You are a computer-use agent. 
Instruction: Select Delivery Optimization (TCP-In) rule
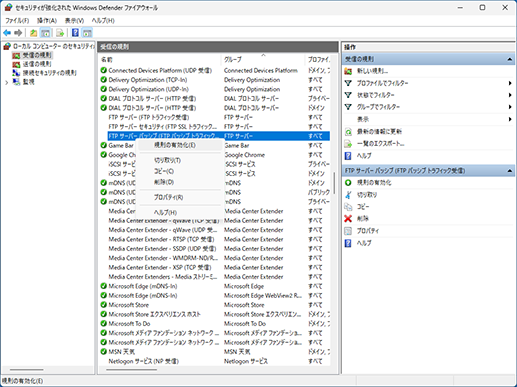[148, 80]
